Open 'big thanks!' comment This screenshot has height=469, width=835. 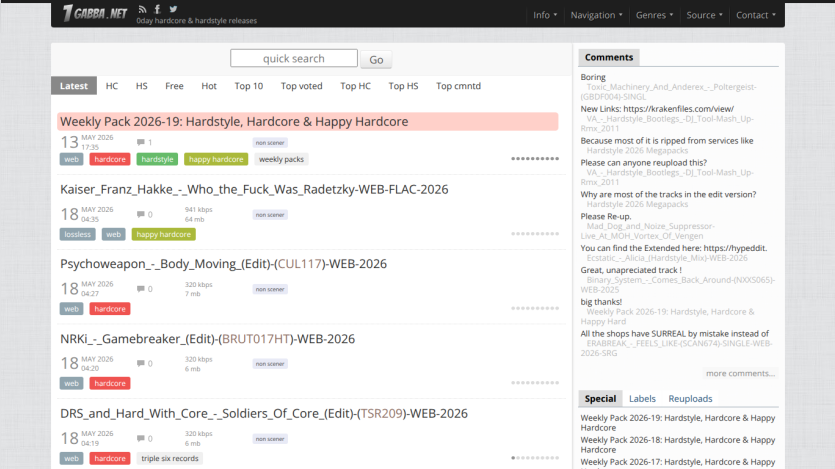[x=601, y=302]
